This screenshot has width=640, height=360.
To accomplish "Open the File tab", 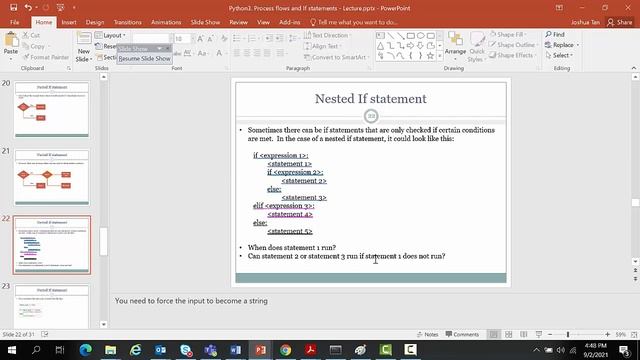I will point(14,22).
